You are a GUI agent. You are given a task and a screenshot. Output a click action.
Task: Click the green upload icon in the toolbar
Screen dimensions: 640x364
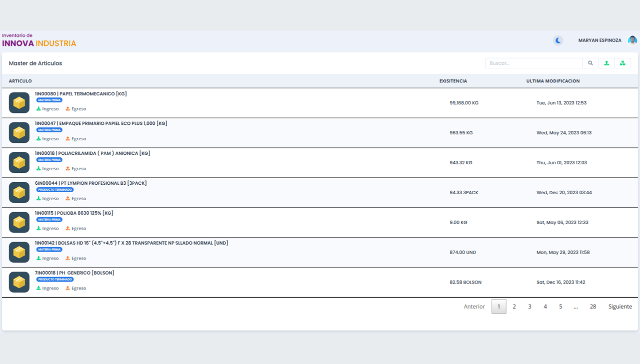pos(606,63)
